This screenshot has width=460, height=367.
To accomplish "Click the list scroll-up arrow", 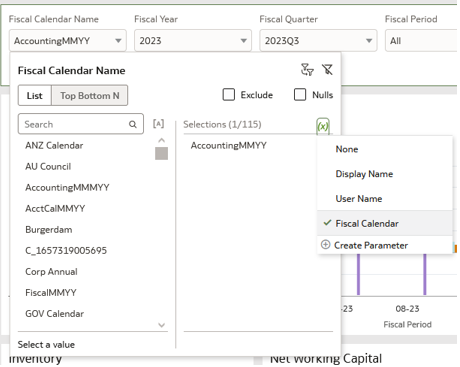I will point(162,140).
